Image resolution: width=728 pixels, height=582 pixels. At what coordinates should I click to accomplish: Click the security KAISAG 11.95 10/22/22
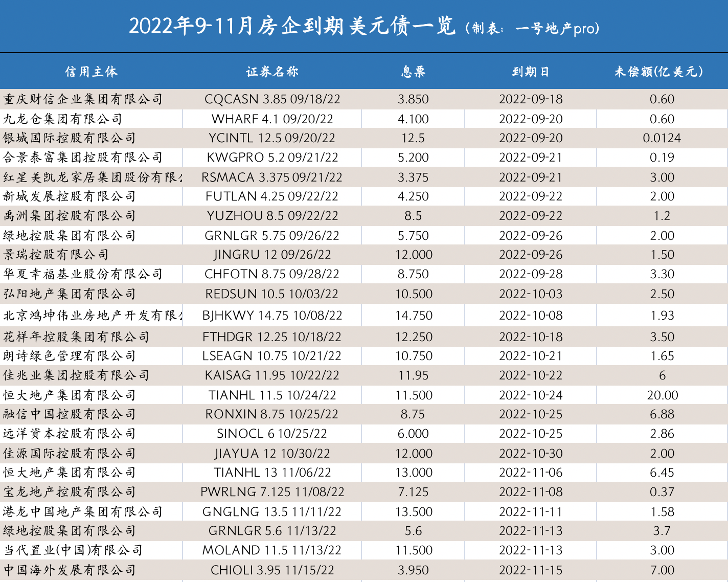pos(272,375)
